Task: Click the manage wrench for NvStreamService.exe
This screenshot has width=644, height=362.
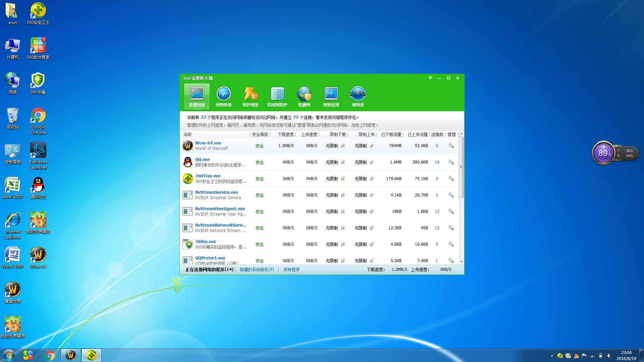Action: 451,195
